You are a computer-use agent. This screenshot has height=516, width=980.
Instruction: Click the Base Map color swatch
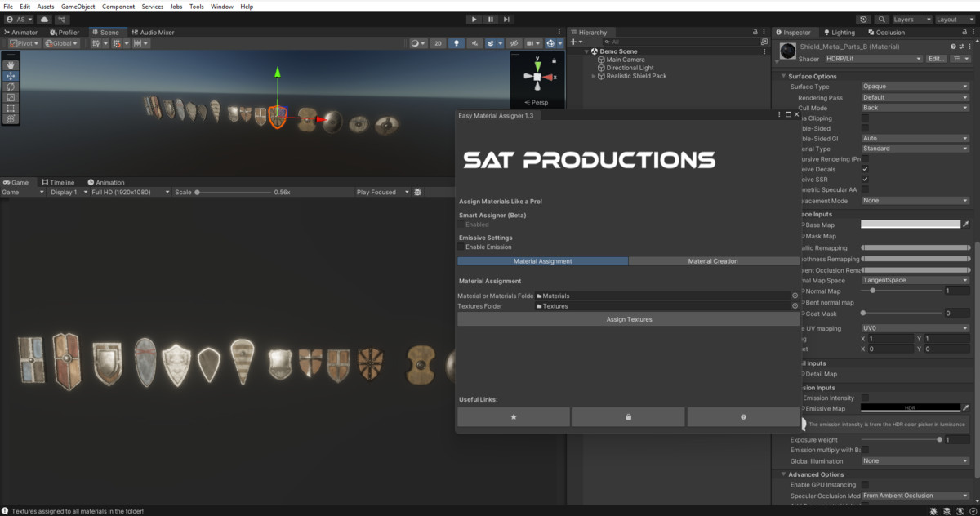coord(910,225)
